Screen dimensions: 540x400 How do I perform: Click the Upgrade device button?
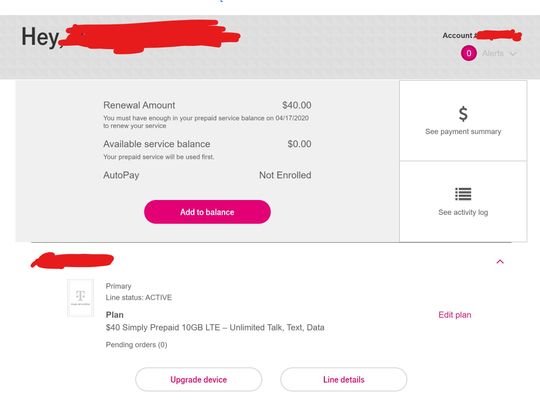199,379
